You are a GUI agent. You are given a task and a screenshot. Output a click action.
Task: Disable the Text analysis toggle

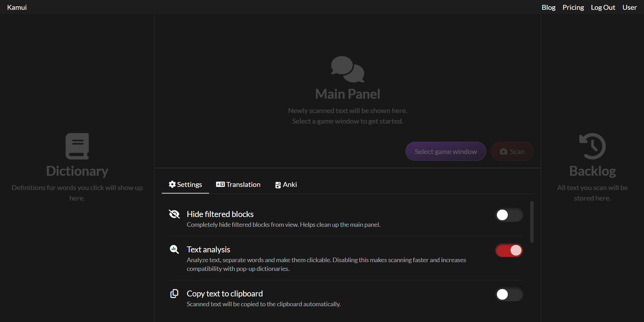pyautogui.click(x=509, y=250)
